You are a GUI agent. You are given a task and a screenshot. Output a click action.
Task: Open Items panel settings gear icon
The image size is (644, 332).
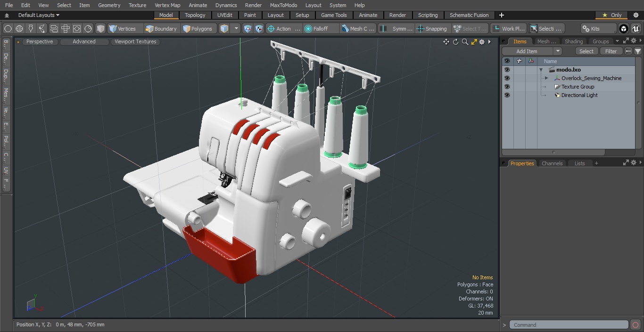point(634,41)
